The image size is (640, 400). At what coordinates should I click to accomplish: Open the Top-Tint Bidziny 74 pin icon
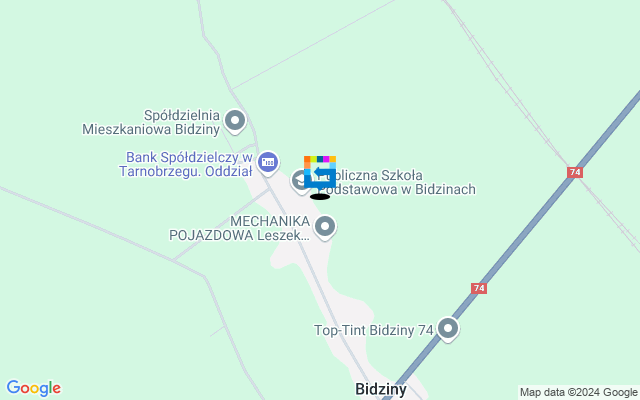coord(448,329)
